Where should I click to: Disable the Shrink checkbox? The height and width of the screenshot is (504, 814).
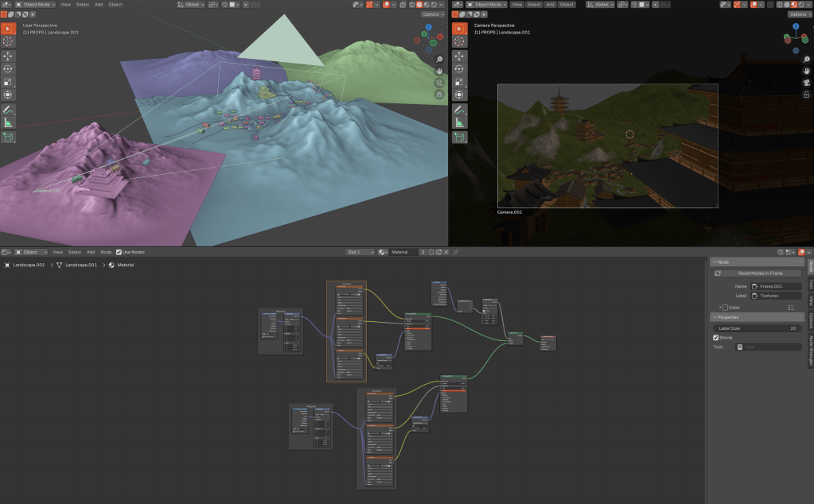(716, 337)
